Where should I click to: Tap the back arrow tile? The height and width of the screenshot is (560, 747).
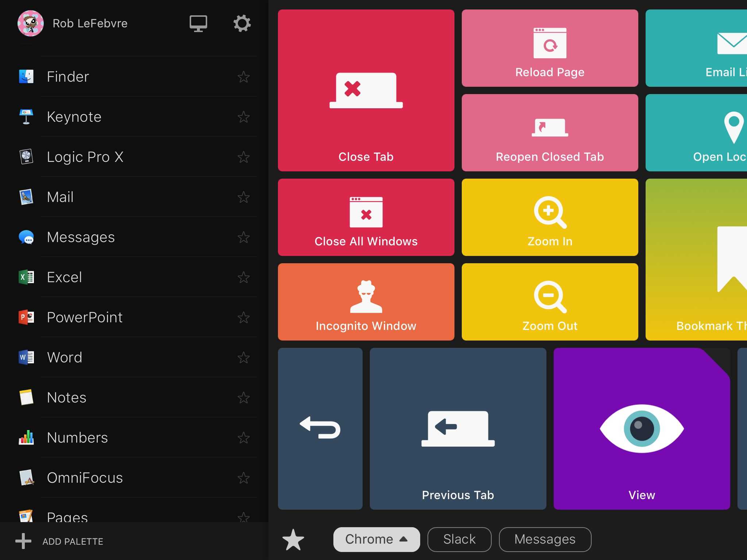(320, 428)
